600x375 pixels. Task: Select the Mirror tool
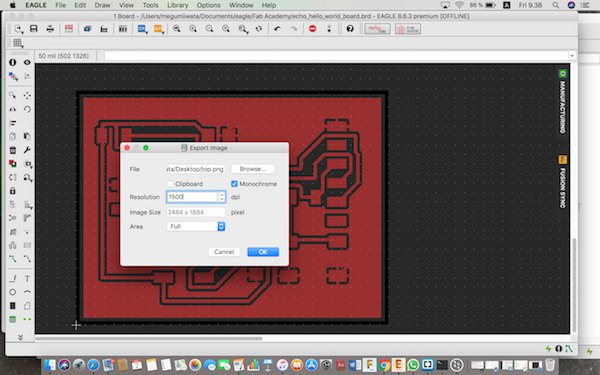(x=13, y=109)
